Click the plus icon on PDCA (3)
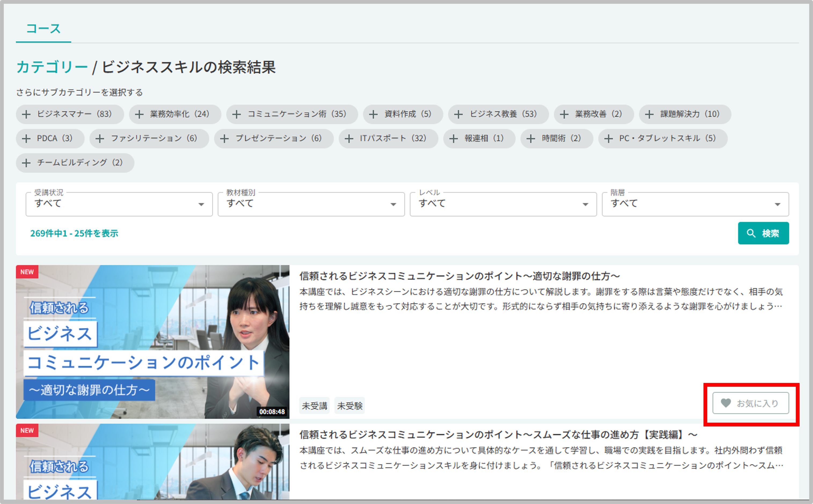This screenshot has width=813, height=504. (x=26, y=139)
